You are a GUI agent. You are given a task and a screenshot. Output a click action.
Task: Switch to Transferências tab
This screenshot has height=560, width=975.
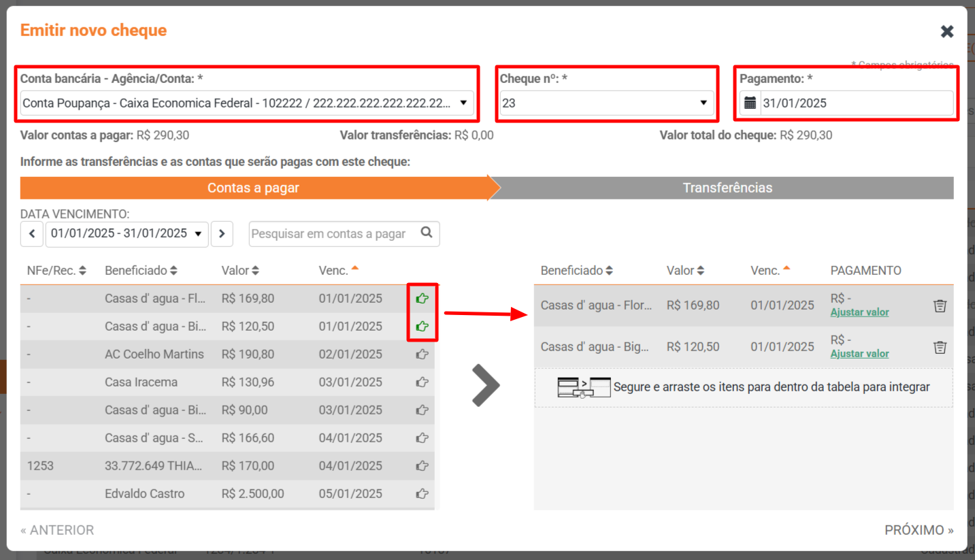coord(727,188)
